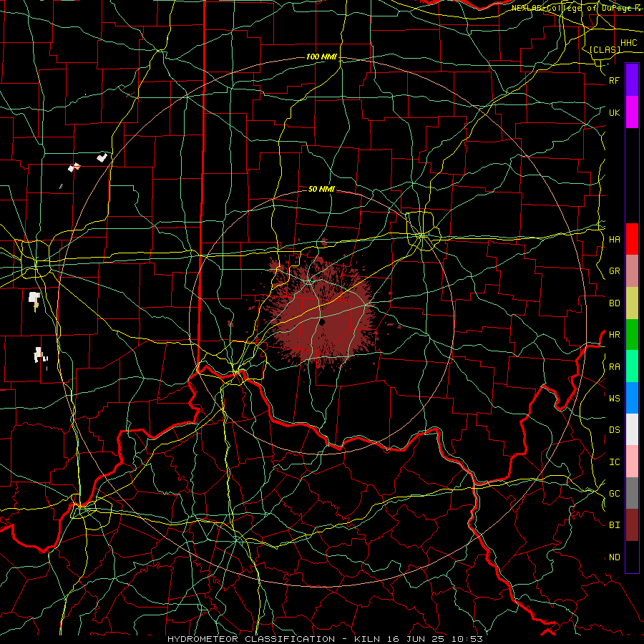Select the yellow BD legend swatch
Screen dimensions: 644x644
(632, 303)
